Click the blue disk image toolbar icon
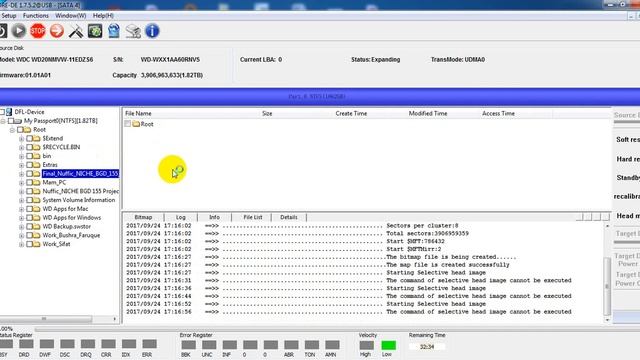This screenshot has width=640, height=360. pos(114,31)
